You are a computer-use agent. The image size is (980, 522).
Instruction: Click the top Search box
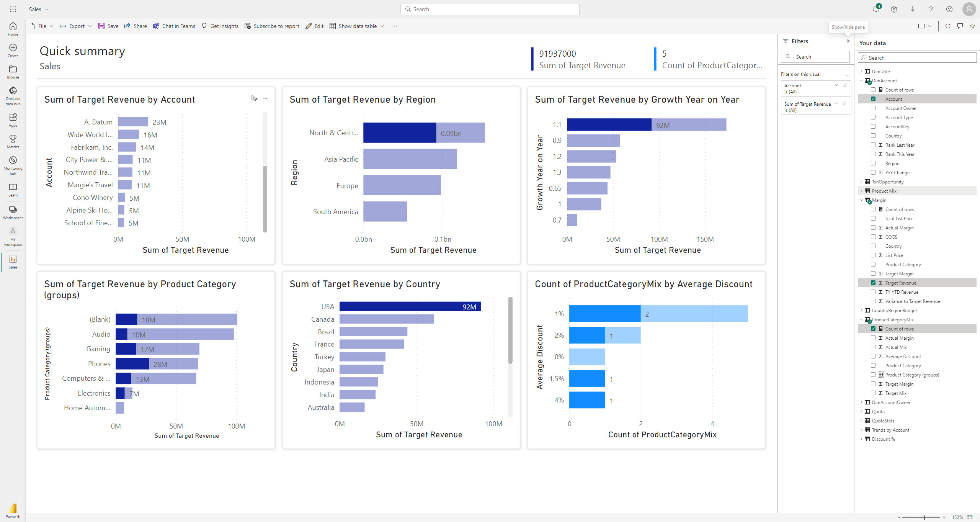[490, 9]
